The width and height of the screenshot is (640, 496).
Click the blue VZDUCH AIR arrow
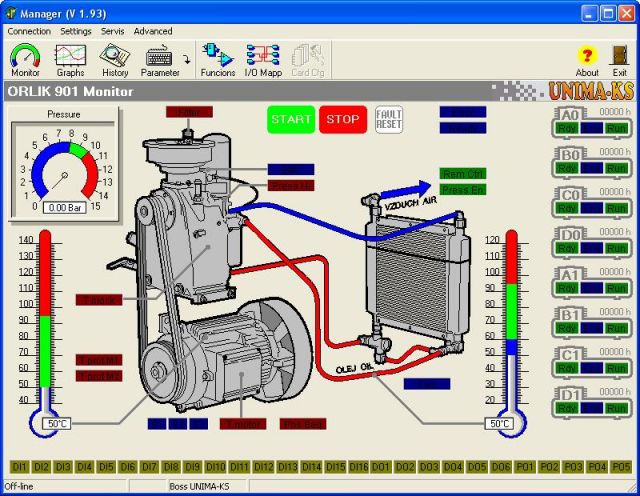pyautogui.click(x=405, y=190)
